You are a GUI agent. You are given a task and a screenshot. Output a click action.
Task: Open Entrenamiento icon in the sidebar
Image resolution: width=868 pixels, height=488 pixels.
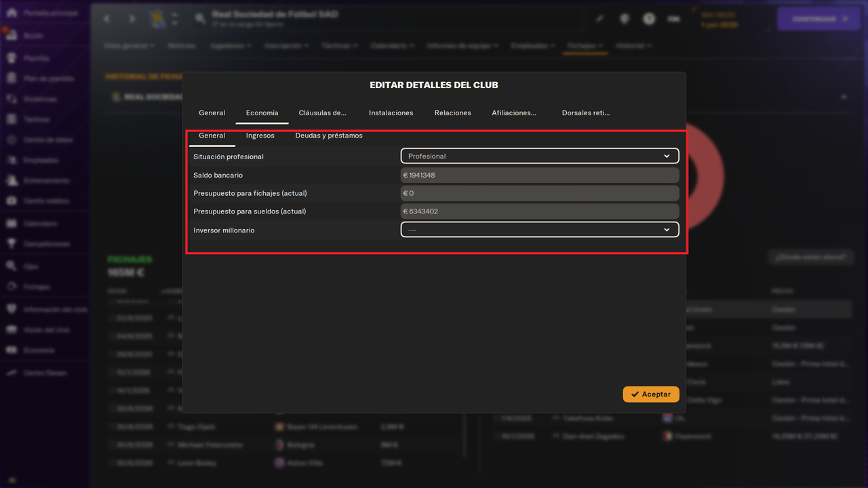[x=12, y=181]
